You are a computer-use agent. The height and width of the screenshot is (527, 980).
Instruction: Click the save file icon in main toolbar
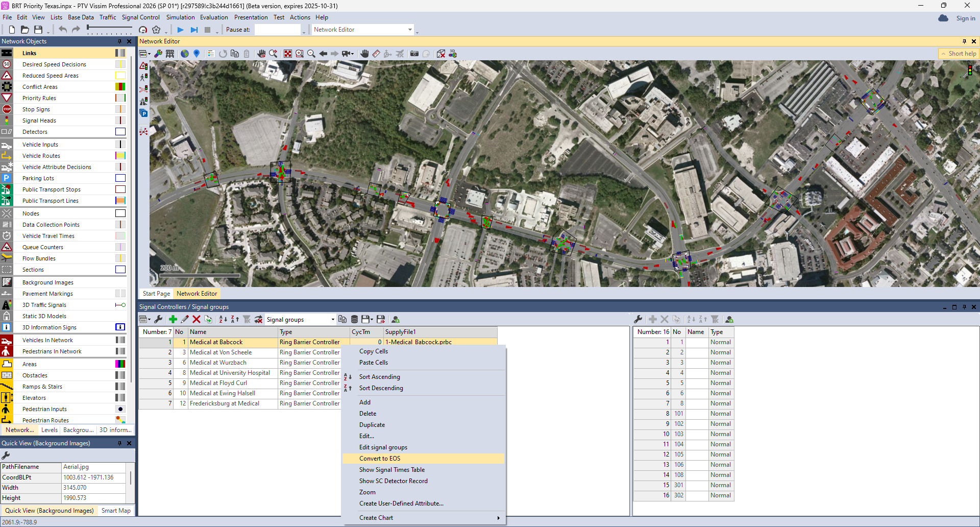pos(38,30)
